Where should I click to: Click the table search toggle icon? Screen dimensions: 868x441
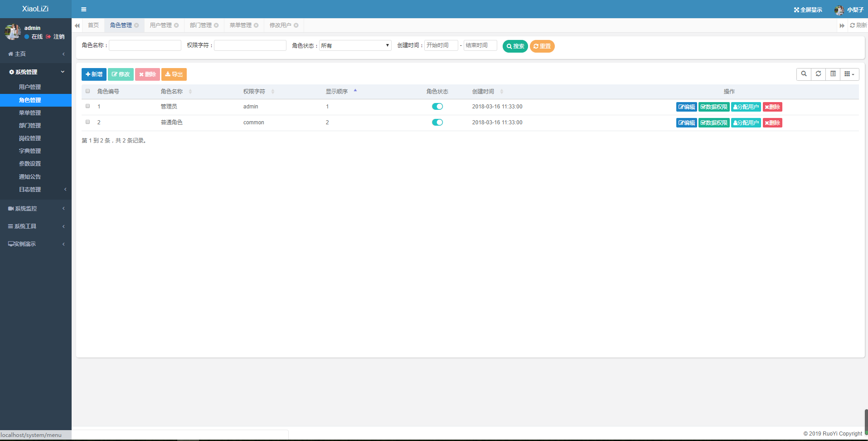coord(804,74)
